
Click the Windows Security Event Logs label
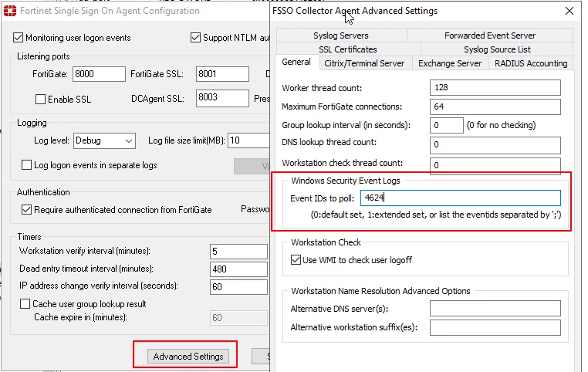(x=346, y=181)
